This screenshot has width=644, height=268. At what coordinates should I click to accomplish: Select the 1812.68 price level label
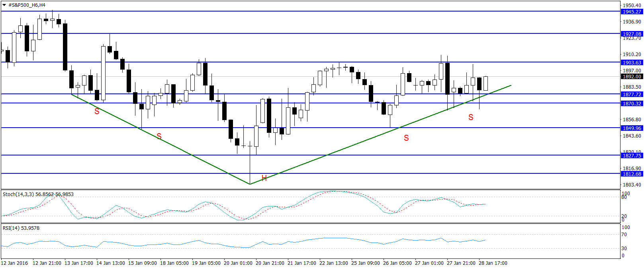tap(632, 174)
